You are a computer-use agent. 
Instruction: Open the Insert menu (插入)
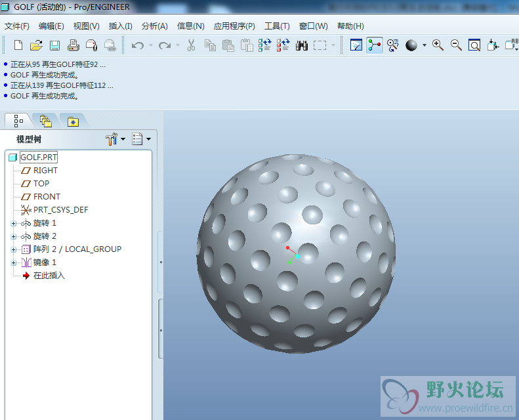(x=121, y=26)
